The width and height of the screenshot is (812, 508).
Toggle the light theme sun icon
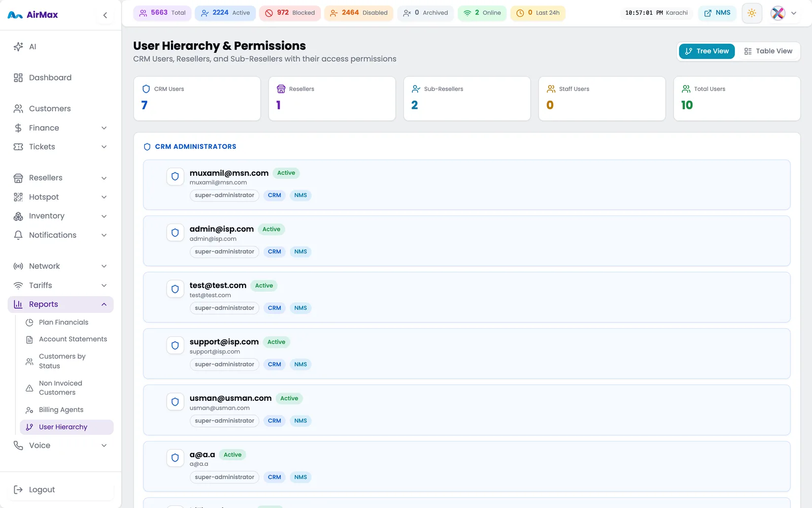coord(752,13)
